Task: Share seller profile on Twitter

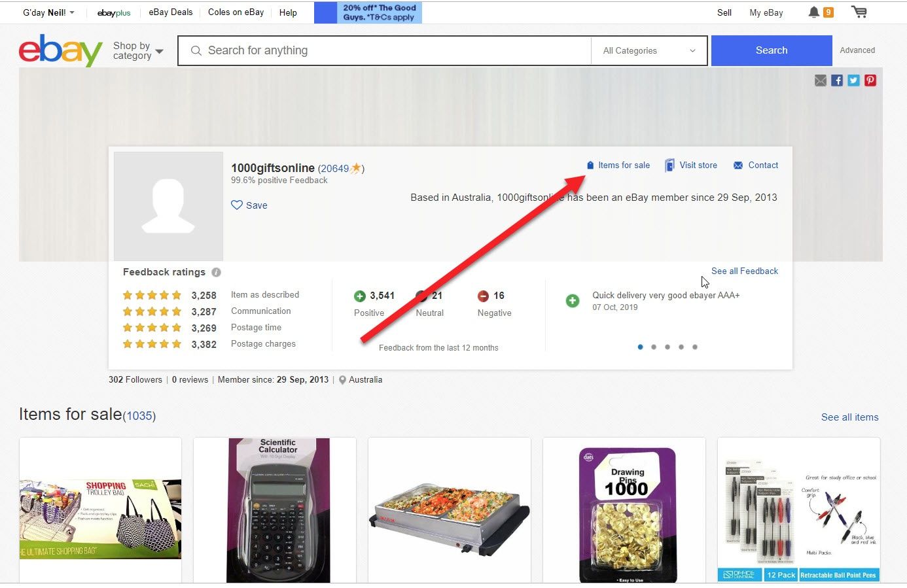Action: (853, 80)
